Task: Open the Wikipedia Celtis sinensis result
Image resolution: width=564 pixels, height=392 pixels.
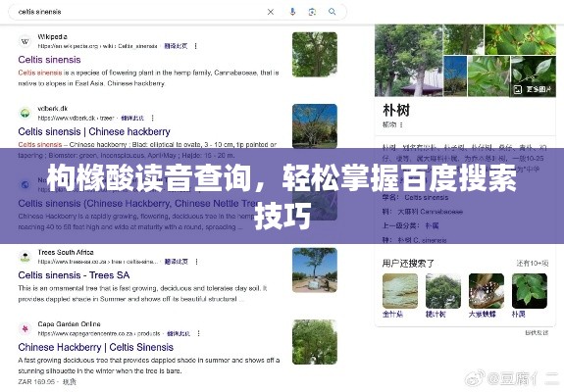Action: (49, 60)
